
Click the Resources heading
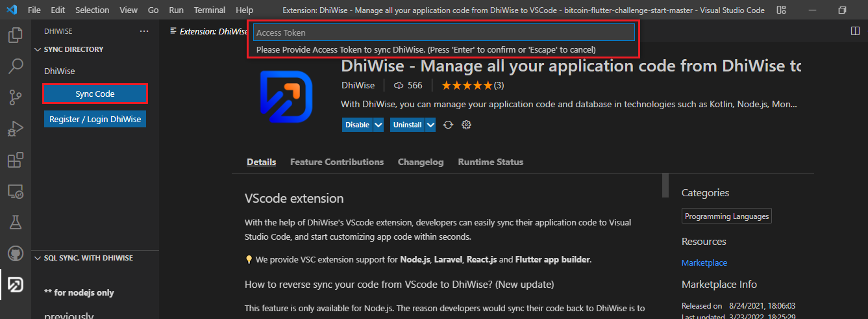704,242
